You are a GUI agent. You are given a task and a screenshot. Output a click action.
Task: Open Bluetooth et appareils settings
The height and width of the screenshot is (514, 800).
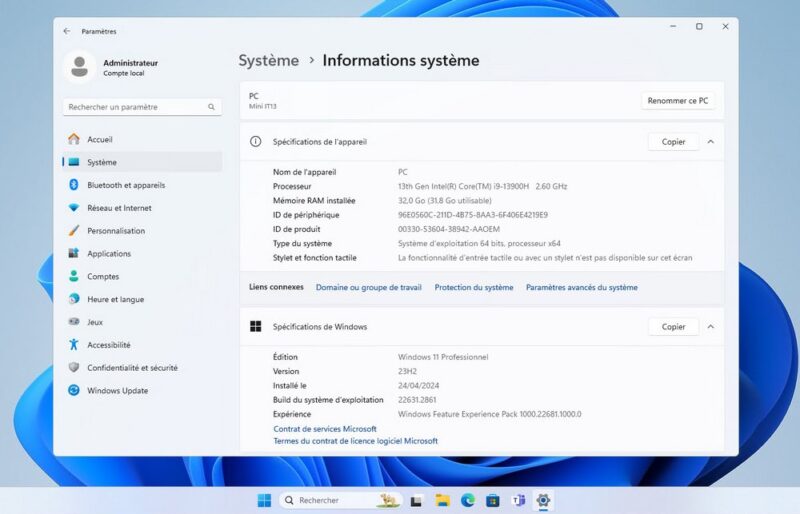pos(125,185)
